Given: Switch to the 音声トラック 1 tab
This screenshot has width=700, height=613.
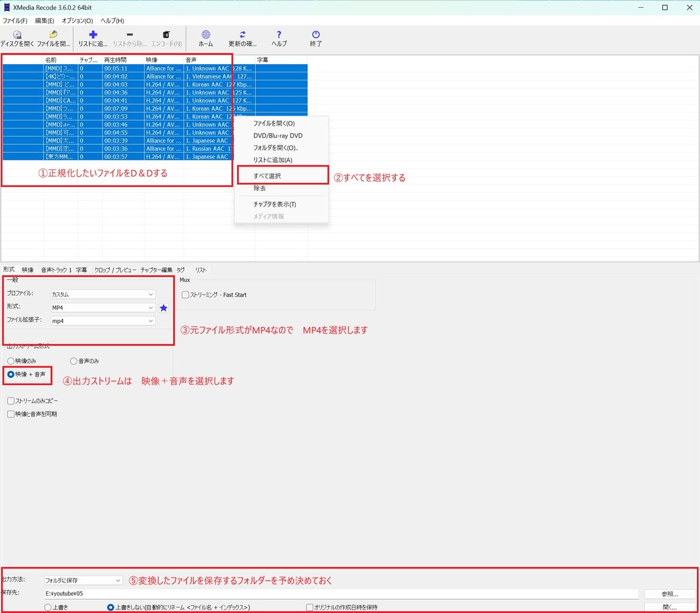Looking at the screenshot, I should (x=56, y=270).
